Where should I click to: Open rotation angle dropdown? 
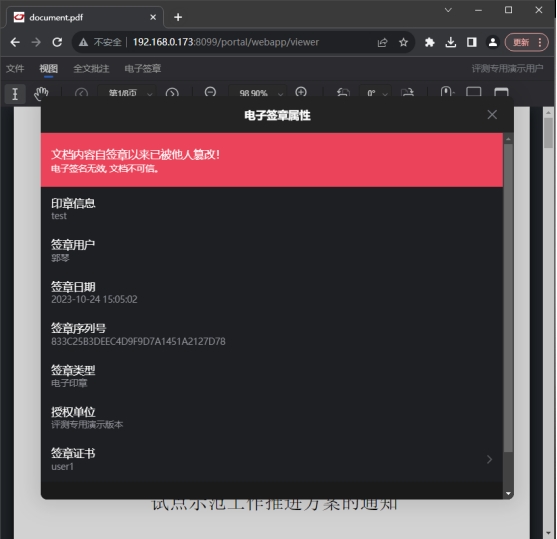click(x=375, y=93)
